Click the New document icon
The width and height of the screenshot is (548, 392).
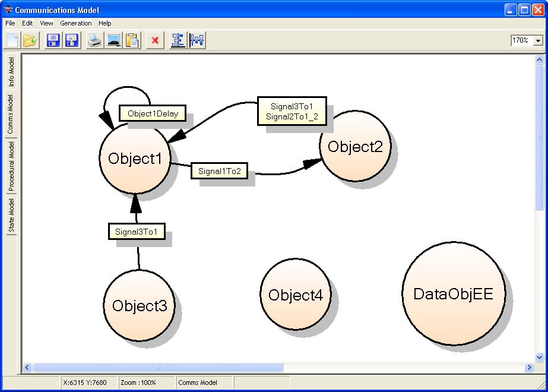coord(13,40)
